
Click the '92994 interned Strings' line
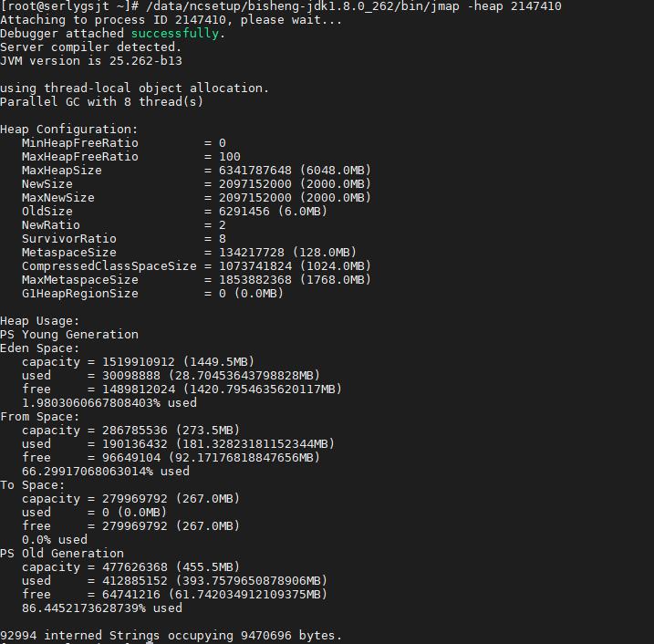click(x=171, y=636)
